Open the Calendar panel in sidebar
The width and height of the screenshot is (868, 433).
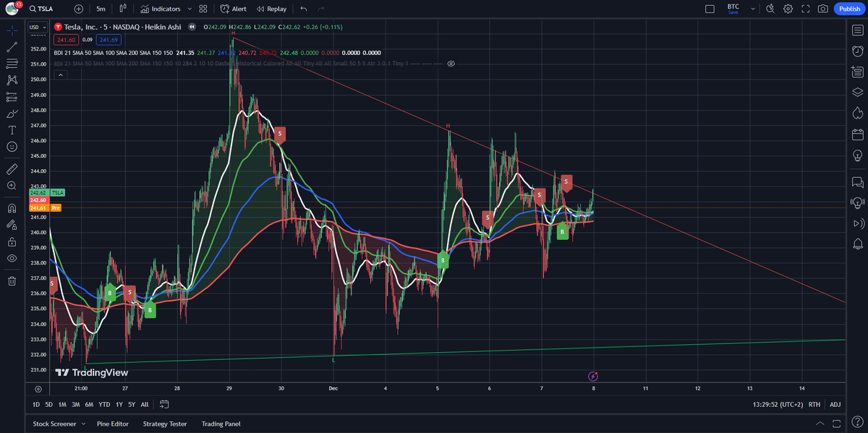(858, 134)
